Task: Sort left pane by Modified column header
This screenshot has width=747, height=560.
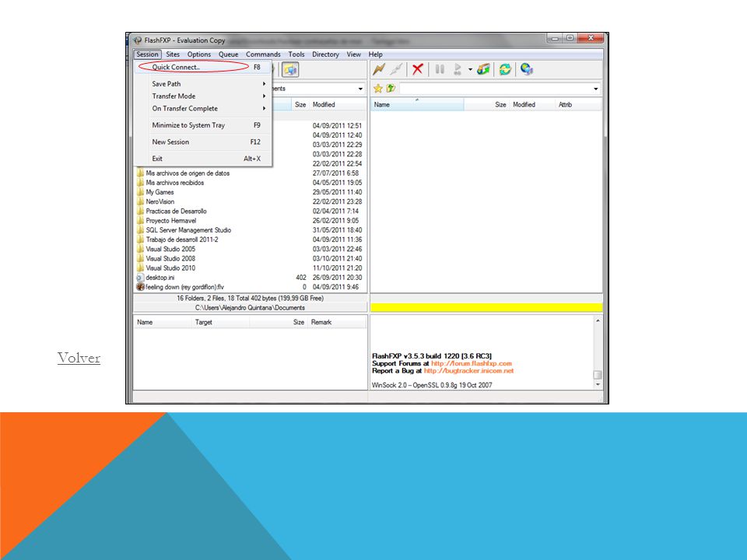Action: [x=337, y=104]
